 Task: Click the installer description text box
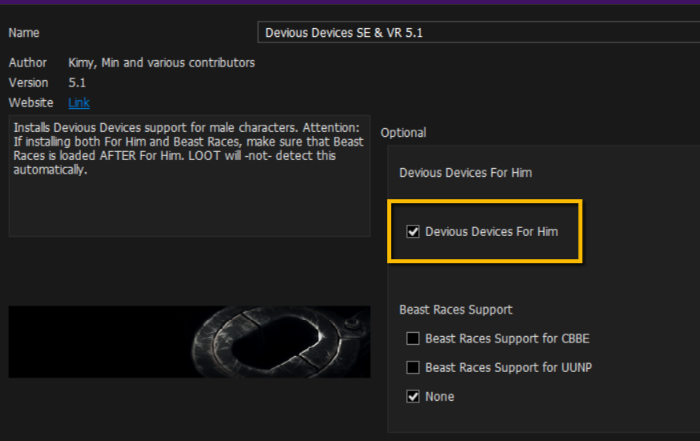[189, 176]
